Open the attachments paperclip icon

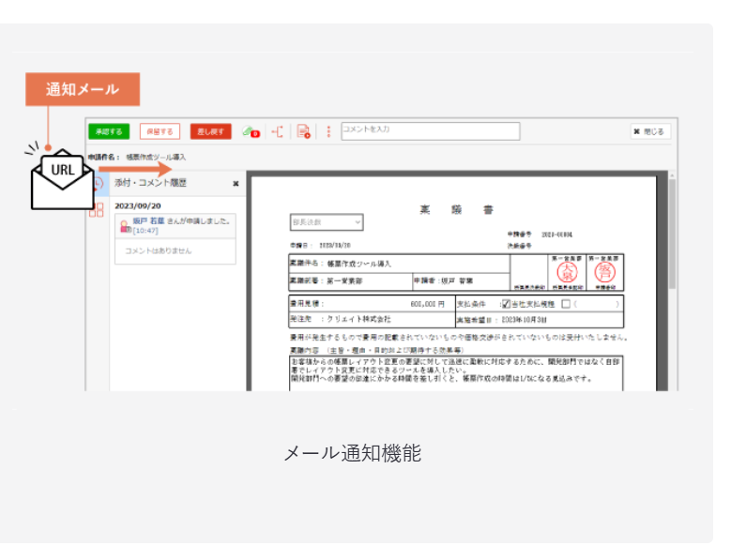click(250, 132)
